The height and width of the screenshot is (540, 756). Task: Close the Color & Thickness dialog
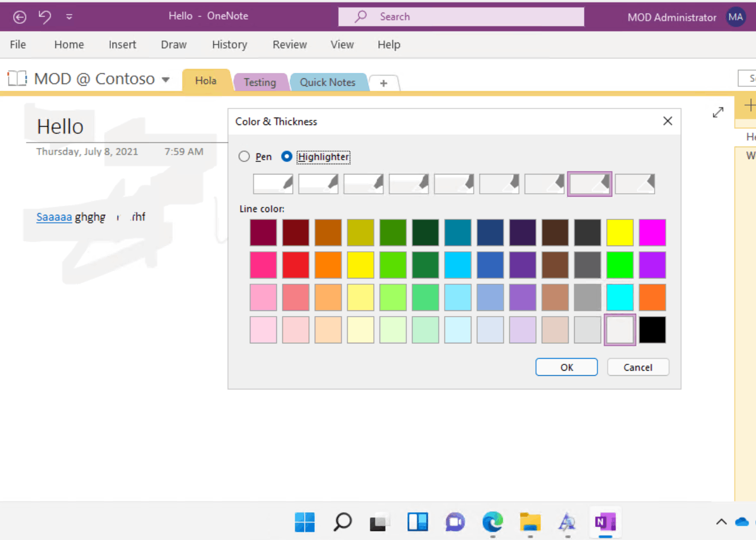point(668,121)
